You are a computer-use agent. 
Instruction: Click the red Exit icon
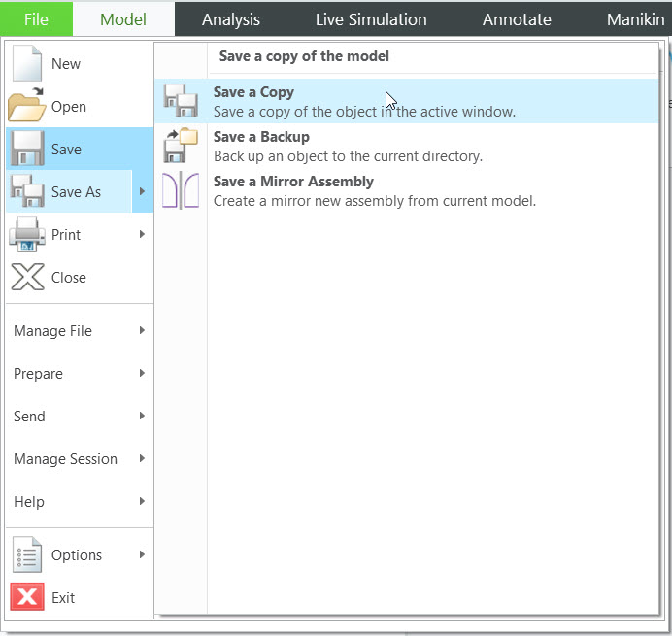click(x=27, y=596)
